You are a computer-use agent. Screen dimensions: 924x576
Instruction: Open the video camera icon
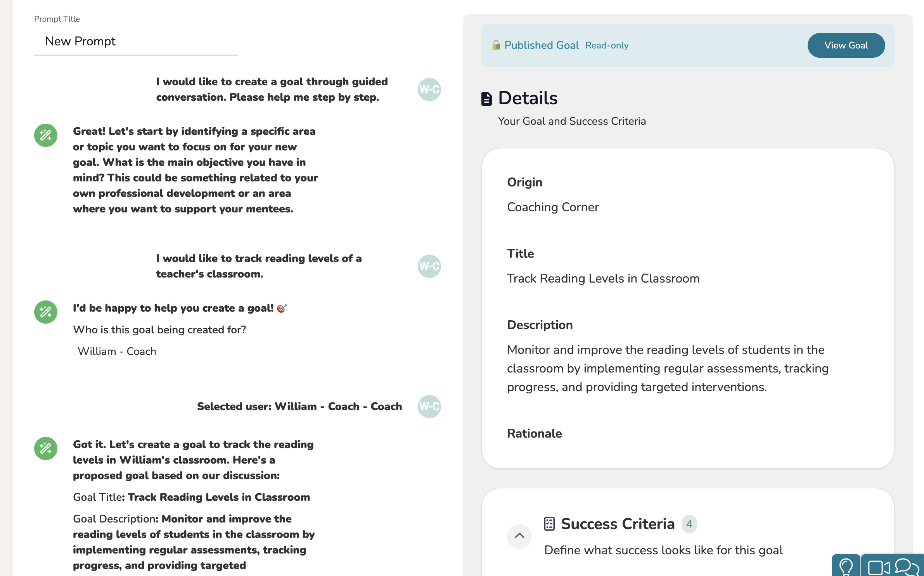(878, 567)
